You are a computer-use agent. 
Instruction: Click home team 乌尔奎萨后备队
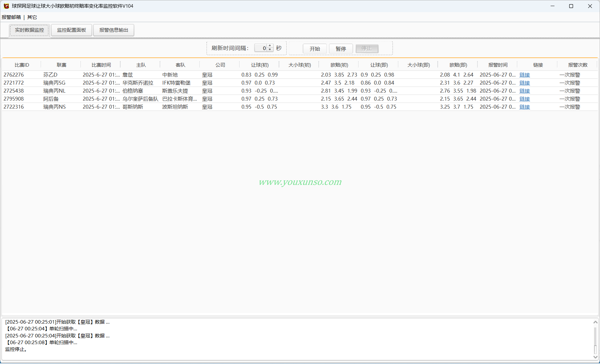click(x=140, y=99)
